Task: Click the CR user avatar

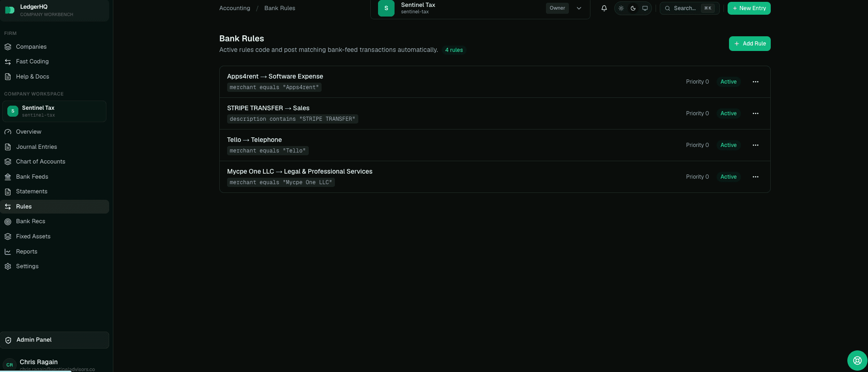Action: [10, 365]
